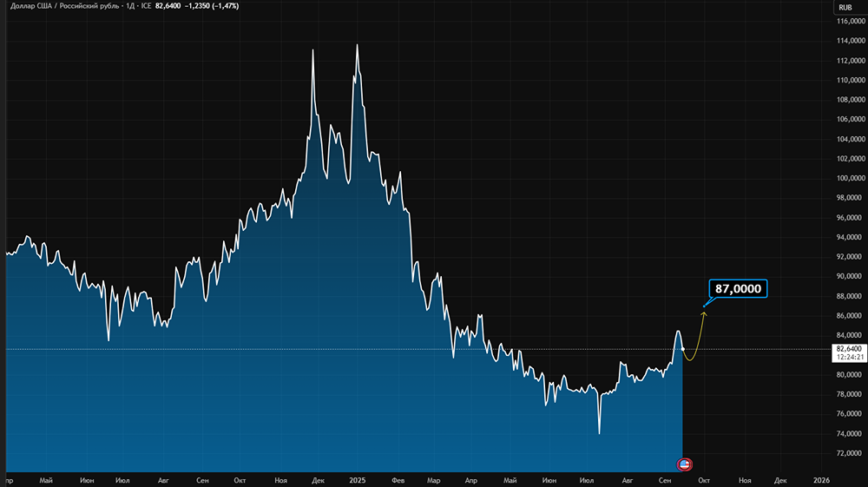
Task: Click the 12:24:21 countdown on price axis
Action: 849,358
